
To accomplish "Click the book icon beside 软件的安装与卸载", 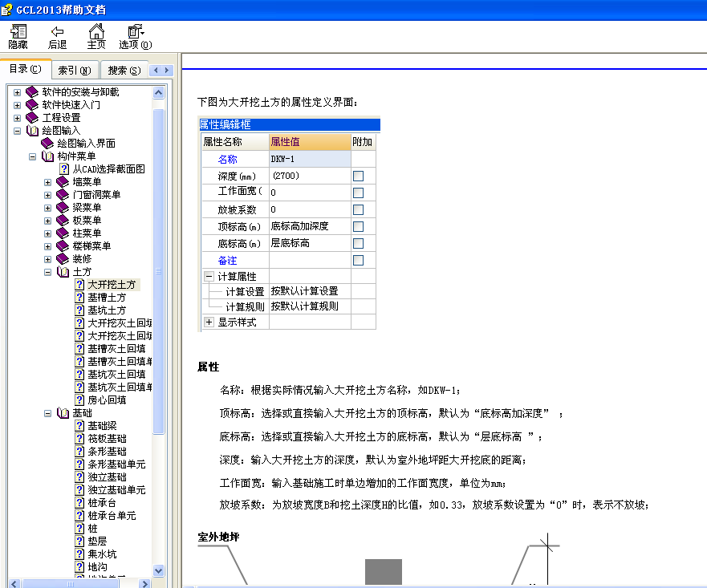I will click(x=32, y=92).
